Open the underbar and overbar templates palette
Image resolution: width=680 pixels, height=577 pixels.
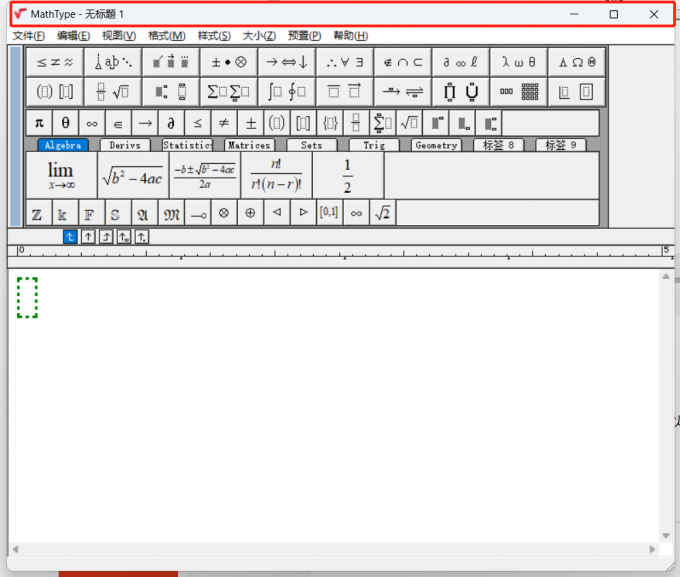345,92
